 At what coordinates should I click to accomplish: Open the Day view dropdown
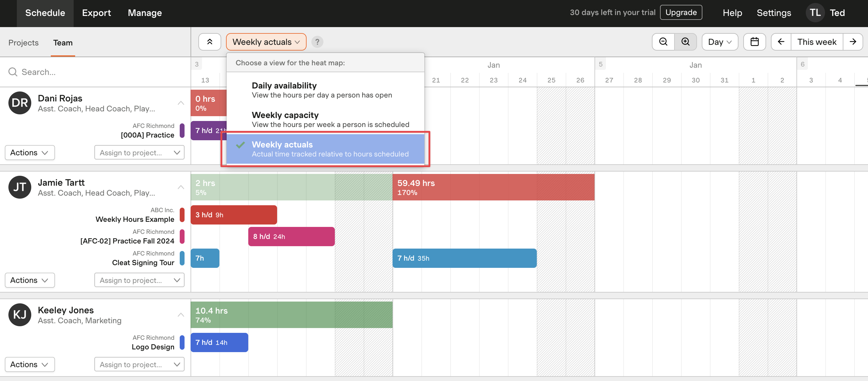click(x=720, y=42)
